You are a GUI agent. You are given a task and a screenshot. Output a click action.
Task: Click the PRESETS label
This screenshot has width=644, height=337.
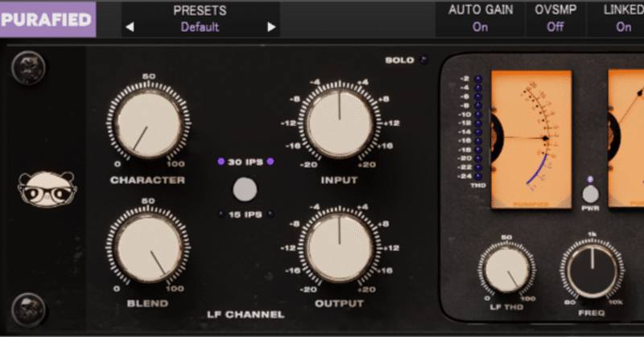pyautogui.click(x=200, y=10)
